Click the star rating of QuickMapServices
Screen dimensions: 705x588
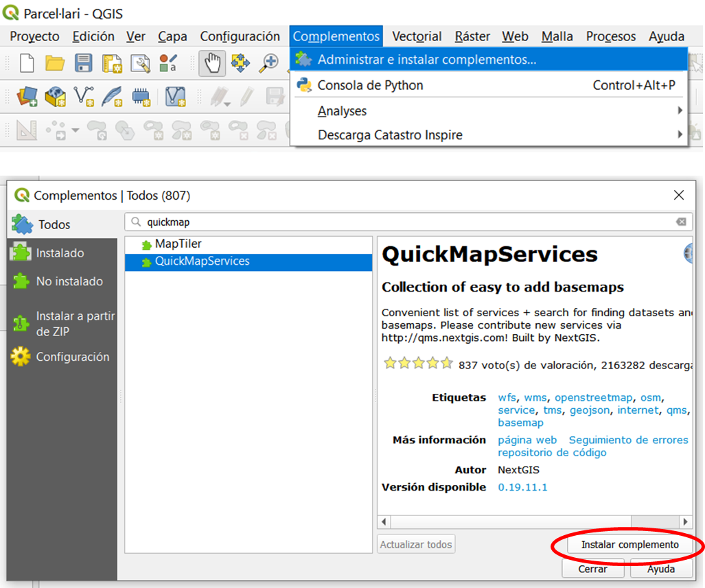[418, 363]
